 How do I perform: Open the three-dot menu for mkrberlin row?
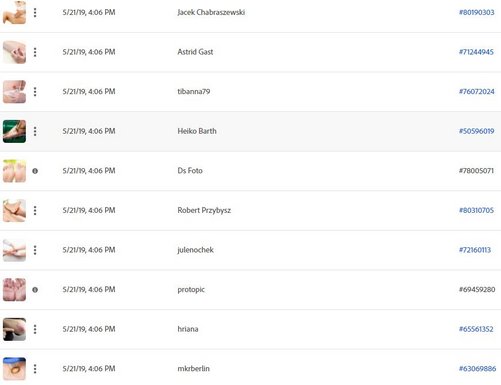click(35, 369)
